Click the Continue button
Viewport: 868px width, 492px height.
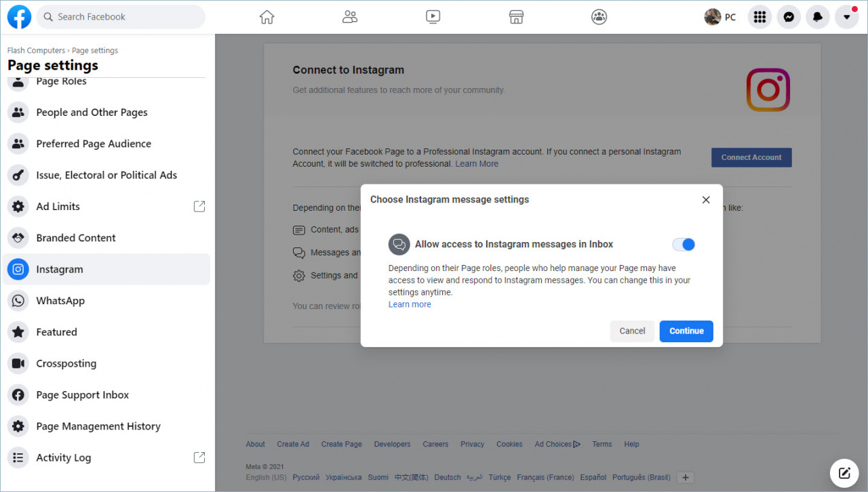point(686,331)
